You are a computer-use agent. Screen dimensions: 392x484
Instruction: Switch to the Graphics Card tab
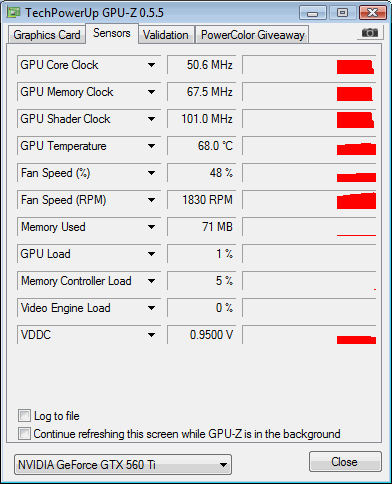(47, 35)
